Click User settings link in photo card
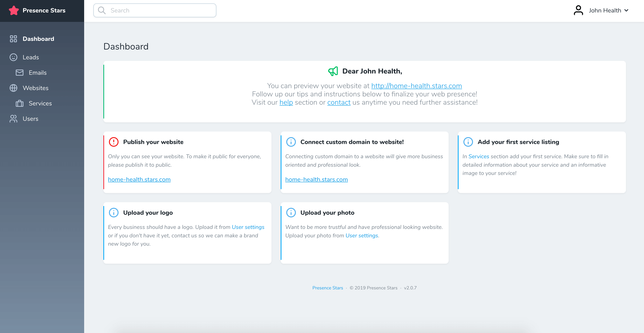Screen dimensions: 644x333 (362, 235)
